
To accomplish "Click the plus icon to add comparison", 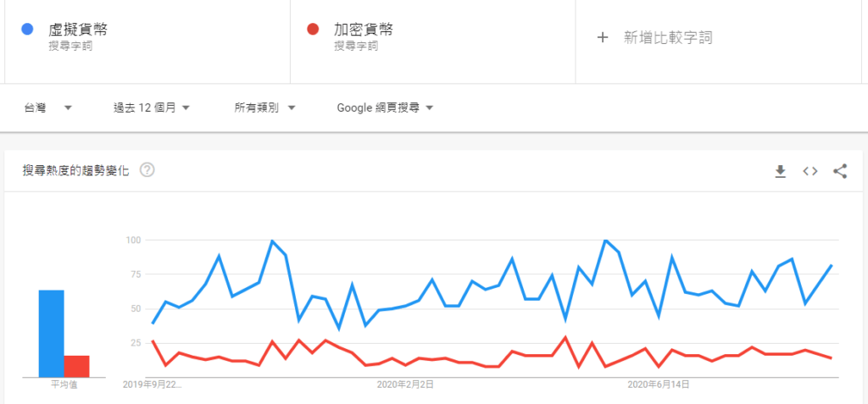I will coord(603,37).
